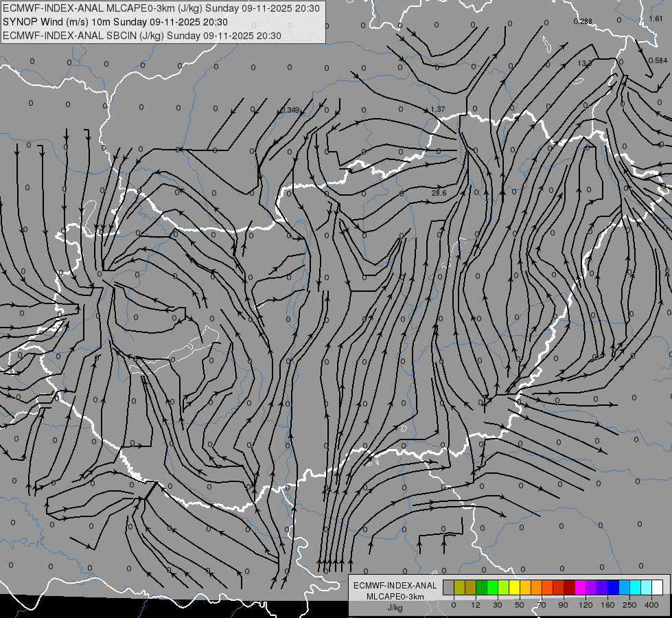The height and width of the screenshot is (618, 672).
Task: Click the olive-yellow legend swatch
Action: pos(459,587)
